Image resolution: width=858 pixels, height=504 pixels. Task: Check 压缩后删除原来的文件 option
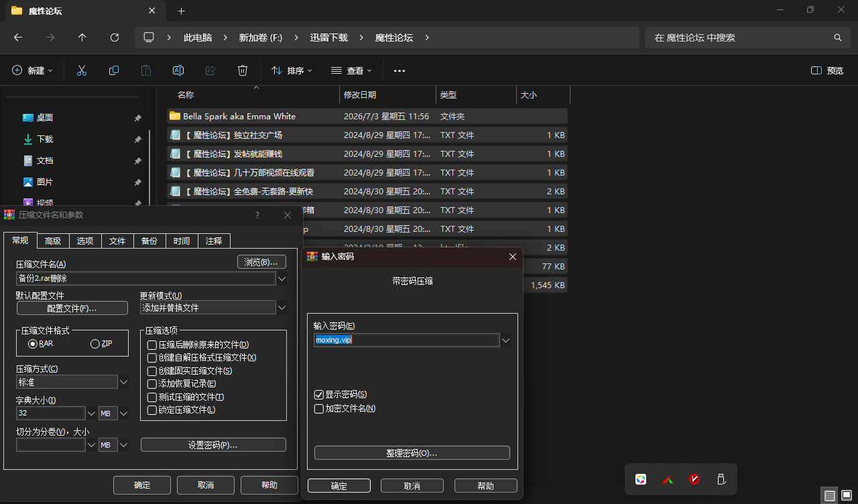pyautogui.click(x=152, y=344)
